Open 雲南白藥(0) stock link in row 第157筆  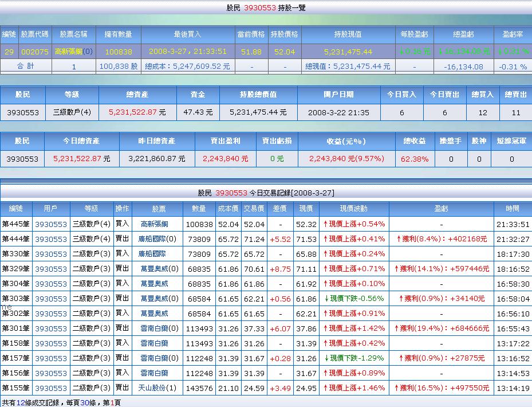pos(159,358)
